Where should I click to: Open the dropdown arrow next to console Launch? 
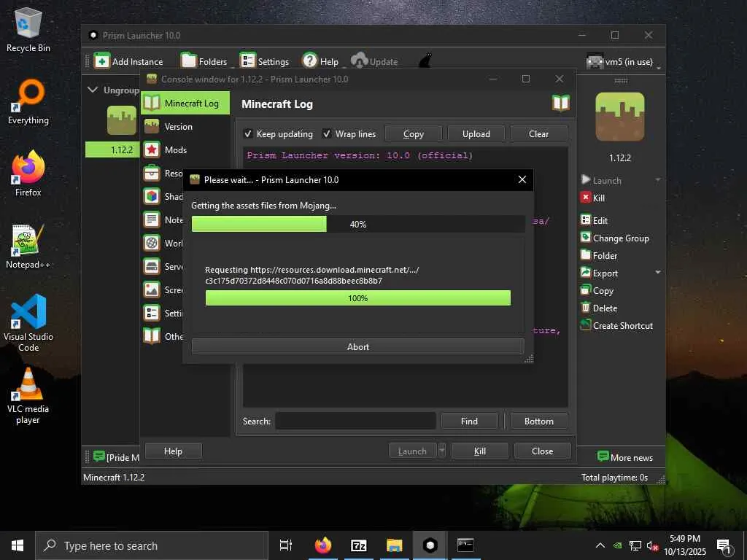[441, 451]
